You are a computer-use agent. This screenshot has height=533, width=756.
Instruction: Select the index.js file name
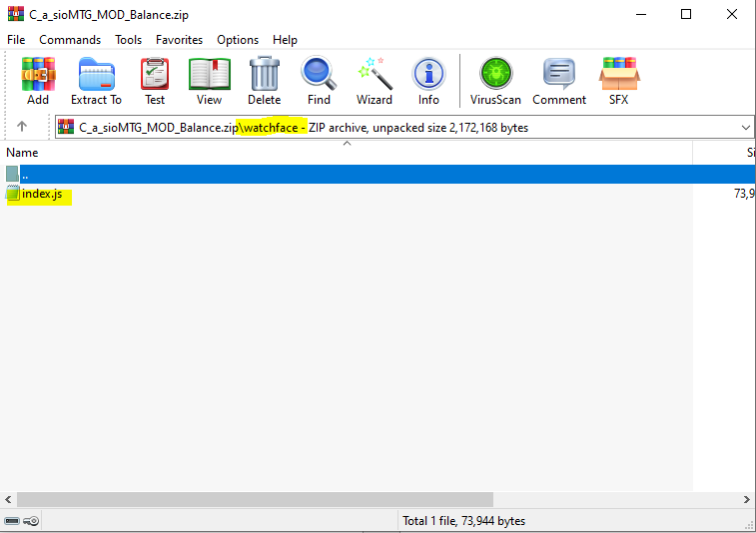[42, 194]
